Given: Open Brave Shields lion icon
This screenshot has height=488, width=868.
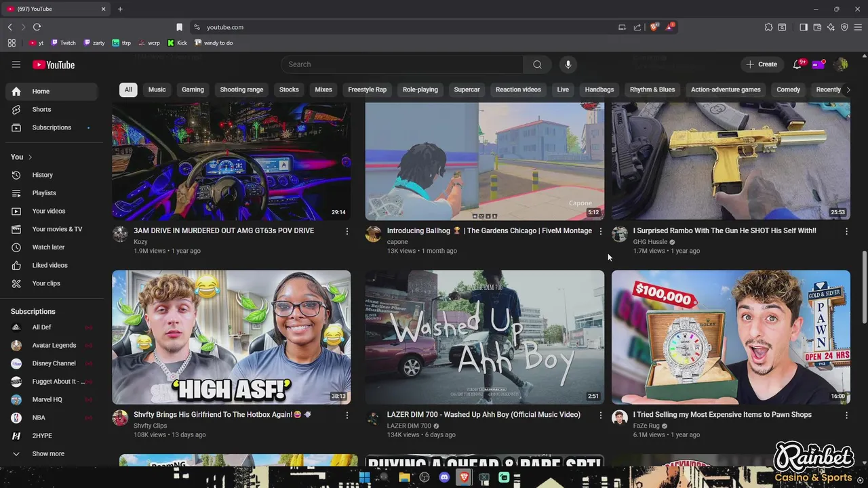Looking at the screenshot, I should (x=654, y=27).
